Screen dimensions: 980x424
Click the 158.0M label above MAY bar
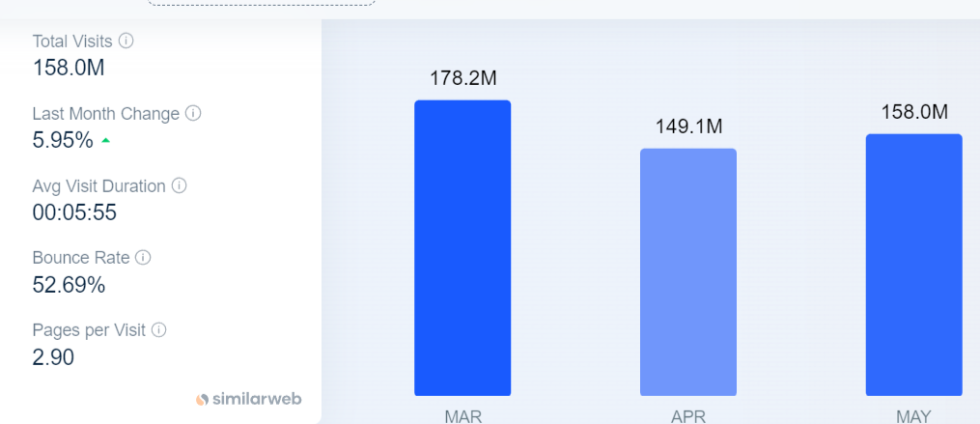pyautogui.click(x=914, y=112)
